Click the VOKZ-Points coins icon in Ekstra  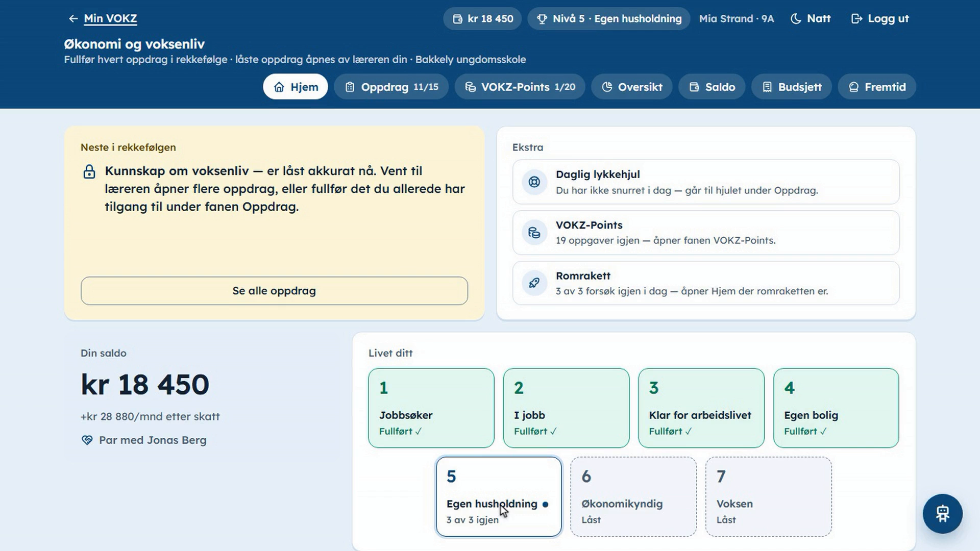coord(534,233)
